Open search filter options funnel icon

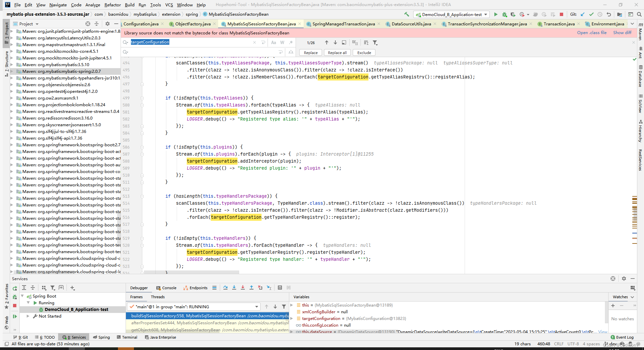375,42
